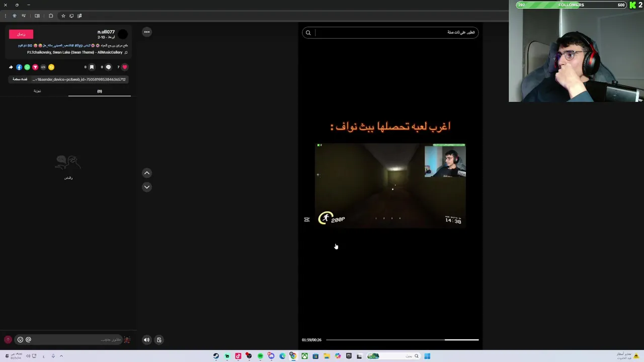Go to next video with down chevron
644x362 pixels.
pos(147,187)
